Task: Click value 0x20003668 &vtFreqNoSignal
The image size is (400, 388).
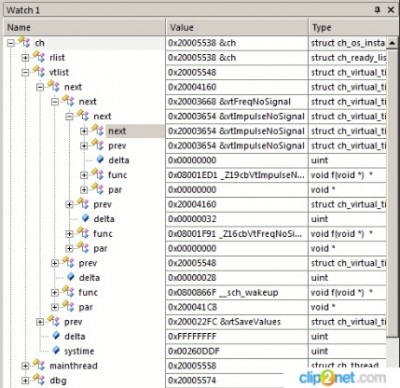Action: click(x=229, y=101)
